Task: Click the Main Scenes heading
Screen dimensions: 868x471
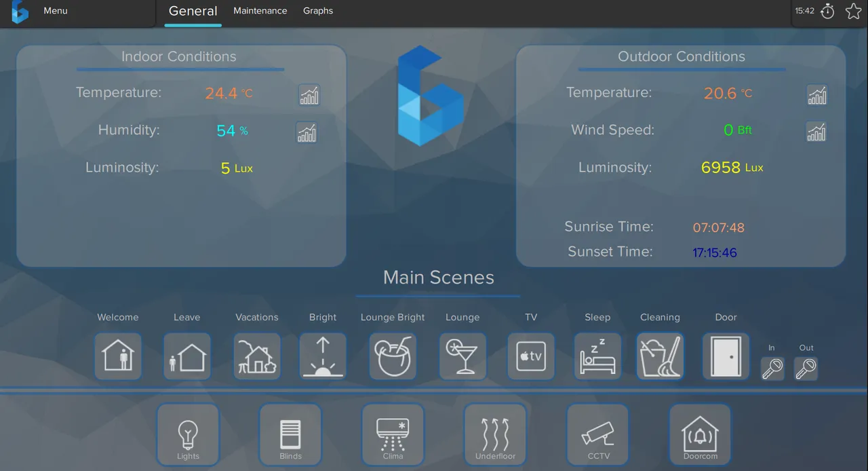Action: pyautogui.click(x=439, y=278)
